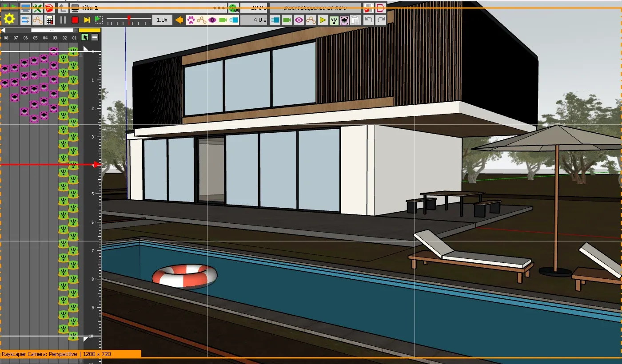
Task: Click the gray up-arrow icon beside Film 1
Action: click(63, 8)
